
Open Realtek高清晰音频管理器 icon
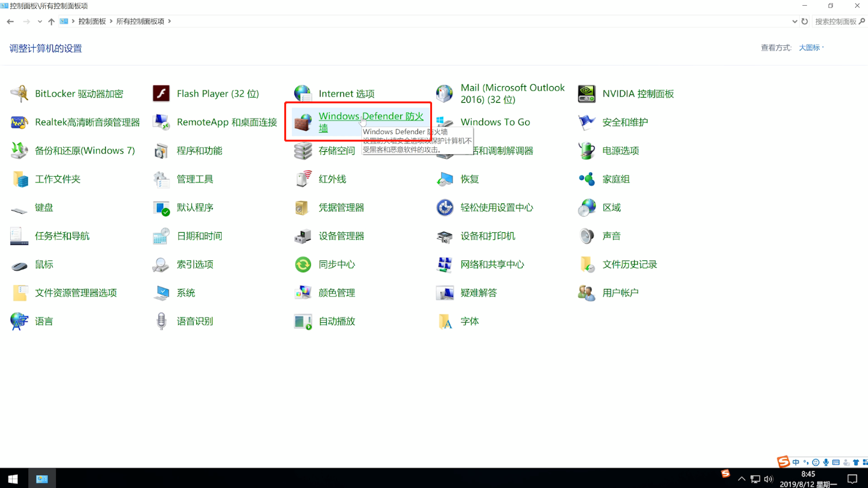pyautogui.click(x=20, y=122)
